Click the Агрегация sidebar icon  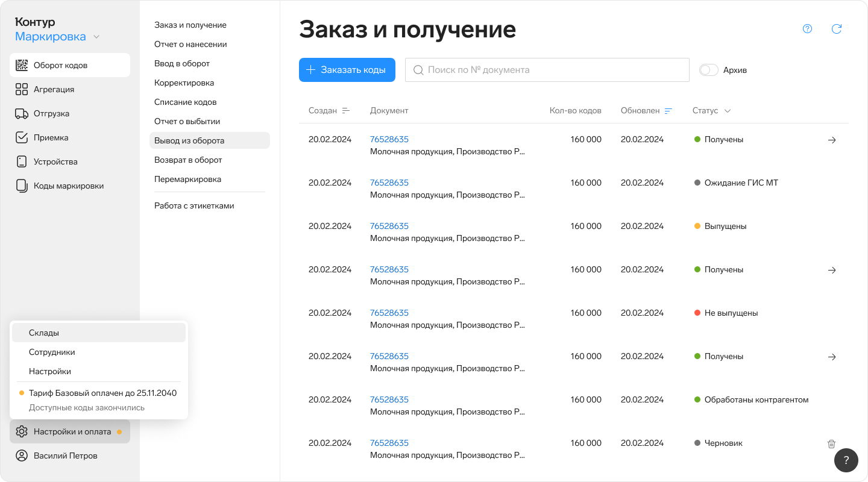22,89
